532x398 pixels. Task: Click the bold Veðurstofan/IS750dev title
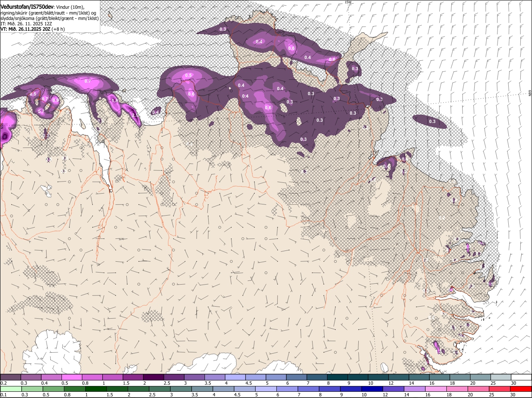(27, 7)
